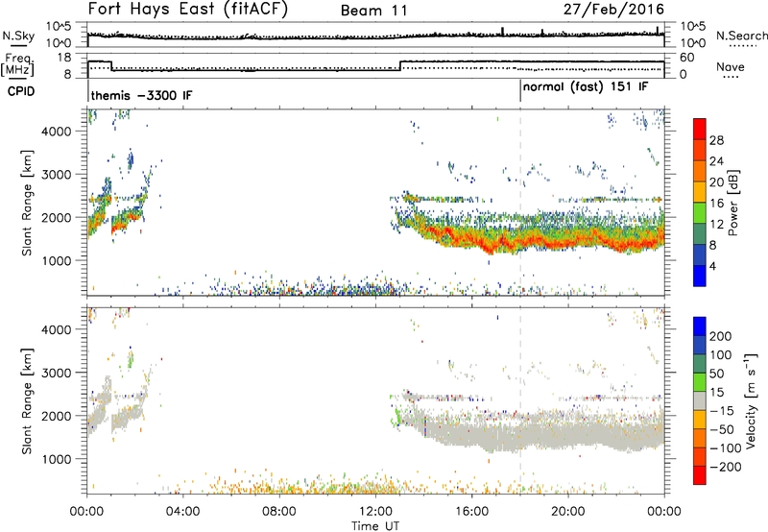Image resolution: width=768 pixels, height=532 pixels.
Task: Click the dark green Power colorbar segment between 8 and 12
Action: 700,234
